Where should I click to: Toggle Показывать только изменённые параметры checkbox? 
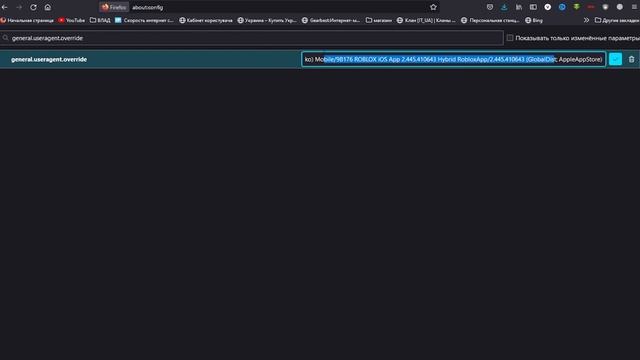(510, 38)
